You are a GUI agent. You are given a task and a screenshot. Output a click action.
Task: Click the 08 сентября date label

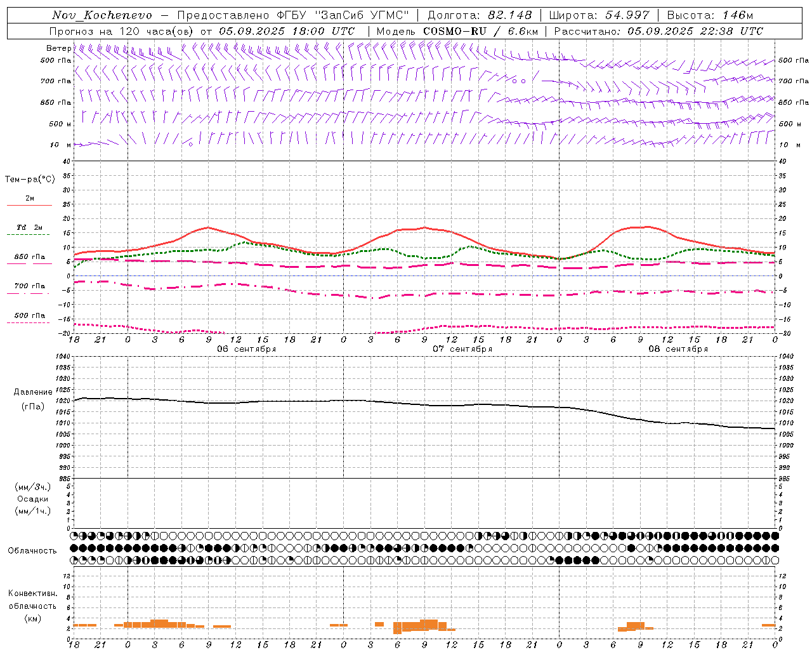pos(678,348)
